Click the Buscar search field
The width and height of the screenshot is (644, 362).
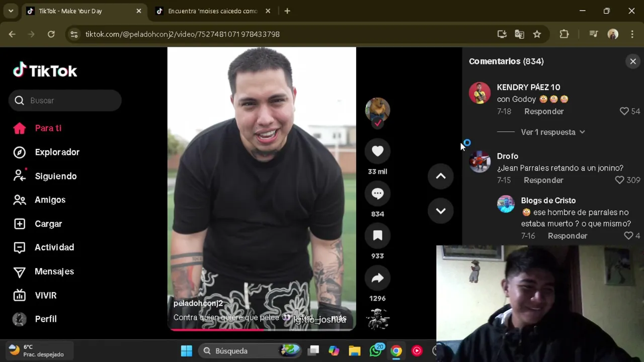[x=65, y=101]
